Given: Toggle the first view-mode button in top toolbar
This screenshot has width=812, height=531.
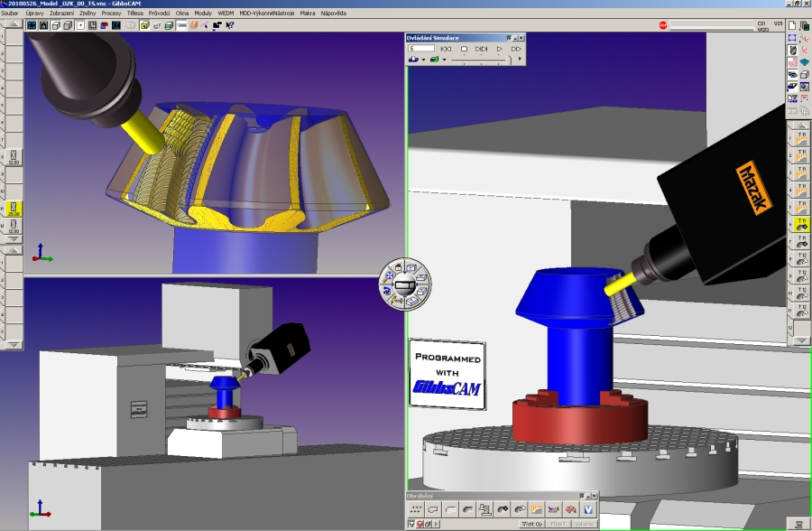Looking at the screenshot, I should pos(32,25).
